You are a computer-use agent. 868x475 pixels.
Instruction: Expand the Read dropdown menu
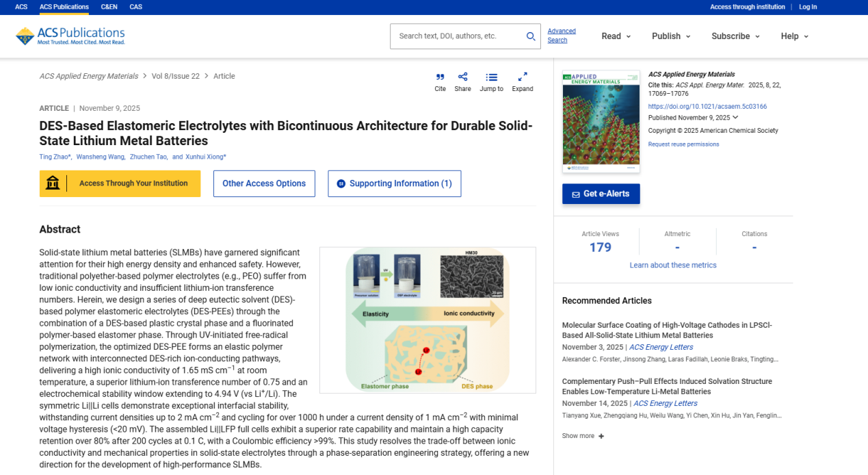(x=616, y=36)
